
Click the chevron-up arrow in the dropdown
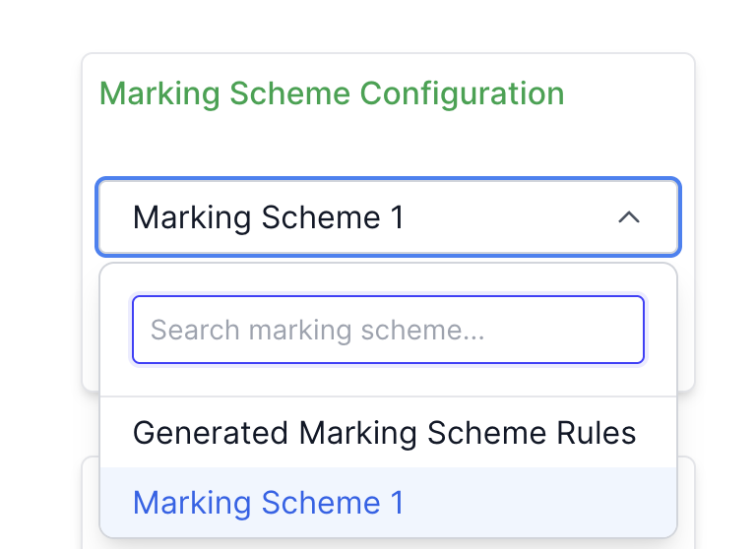point(628,217)
